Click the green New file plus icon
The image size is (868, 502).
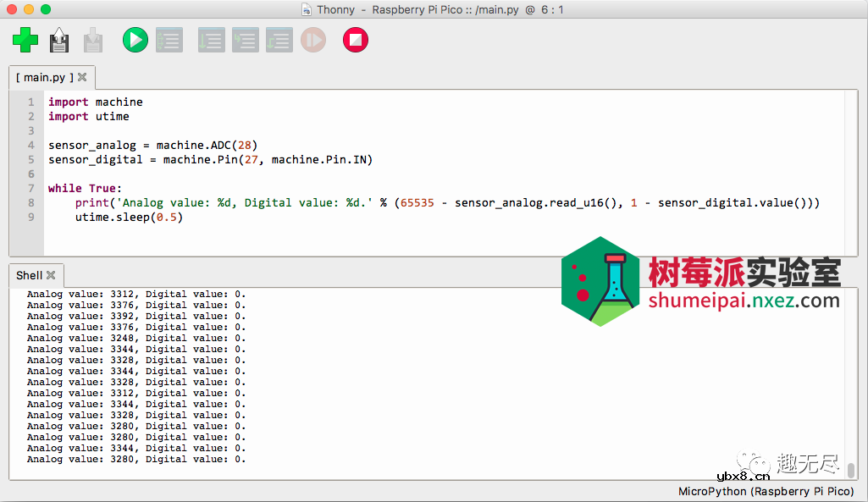tap(25, 40)
